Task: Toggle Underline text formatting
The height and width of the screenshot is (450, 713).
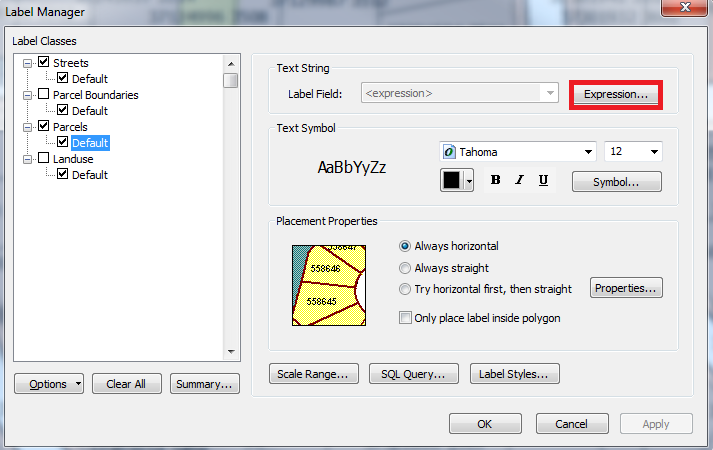Action: click(x=543, y=180)
